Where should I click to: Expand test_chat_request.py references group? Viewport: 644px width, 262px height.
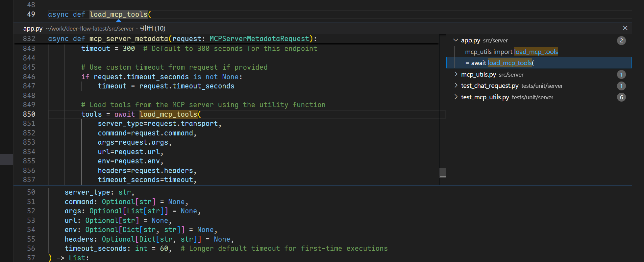pos(456,86)
